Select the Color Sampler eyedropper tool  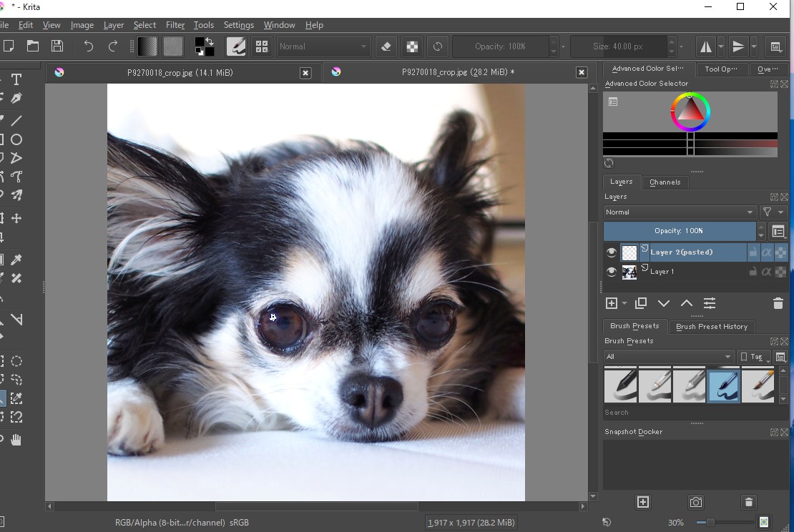(16, 260)
